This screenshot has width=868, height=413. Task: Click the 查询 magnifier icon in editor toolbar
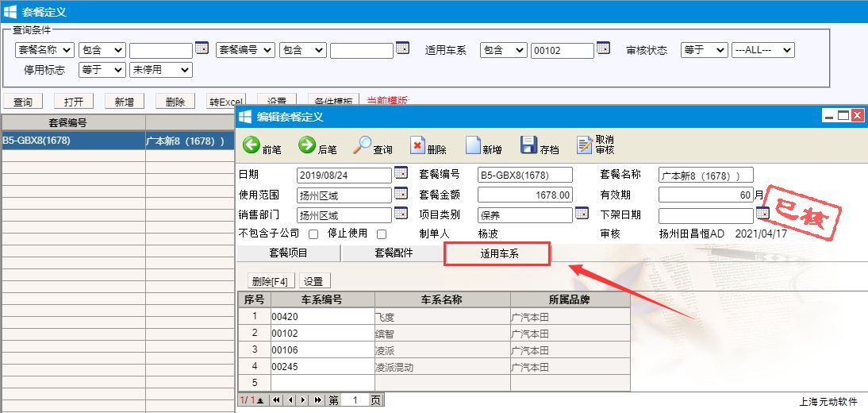pyautogui.click(x=363, y=145)
